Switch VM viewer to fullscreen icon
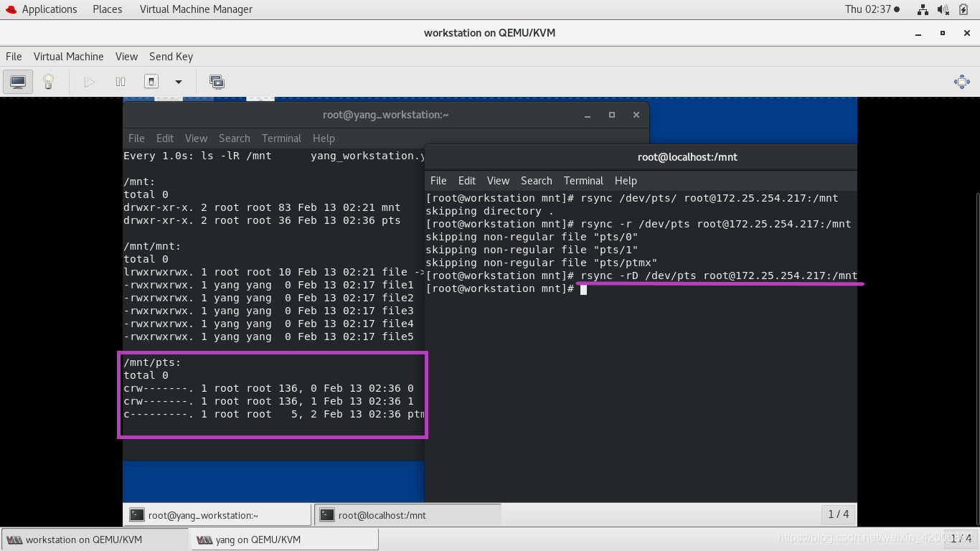Screen dimensions: 980x551 (962, 82)
